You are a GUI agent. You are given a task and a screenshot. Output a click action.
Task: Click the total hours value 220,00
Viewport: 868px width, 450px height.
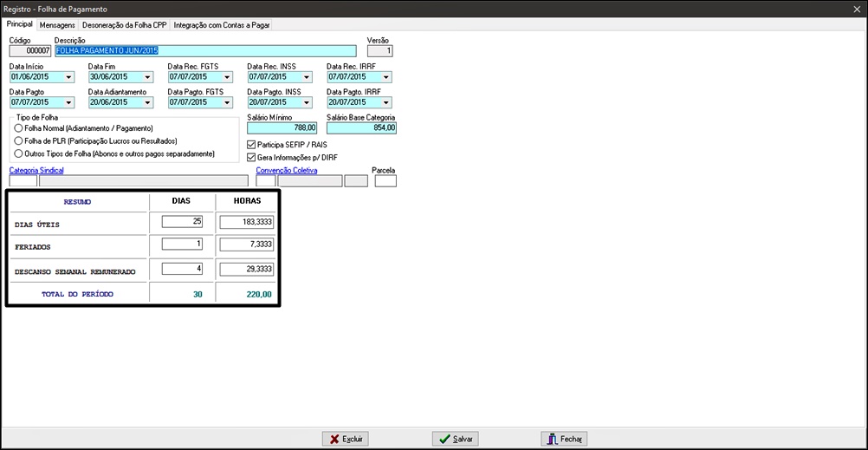click(x=259, y=295)
